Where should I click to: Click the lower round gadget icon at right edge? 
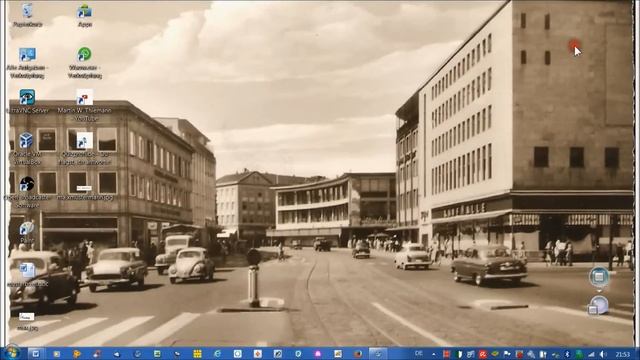[x=598, y=306]
